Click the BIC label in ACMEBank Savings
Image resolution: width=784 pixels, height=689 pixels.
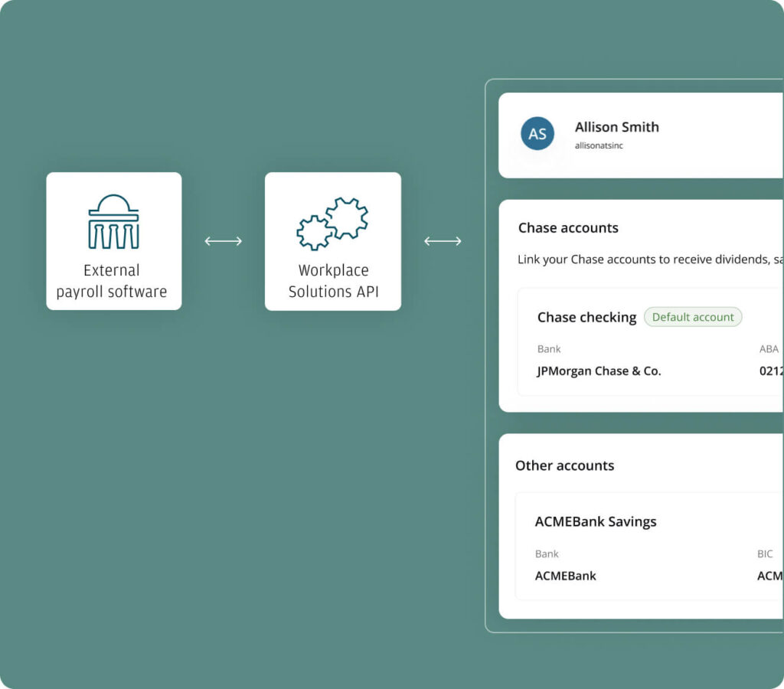765,554
